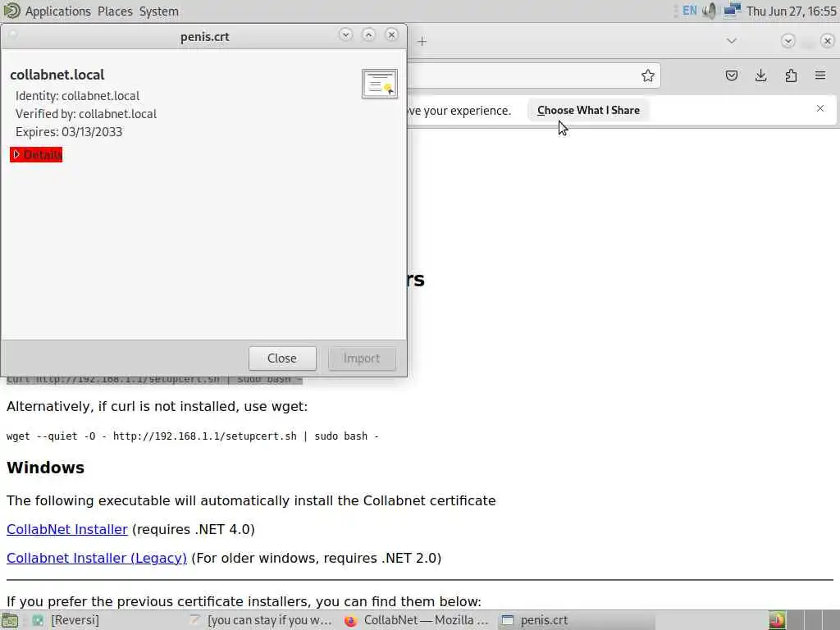Image resolution: width=840 pixels, height=630 pixels.
Task: Open a new Firefox tab with plus
Action: (422, 41)
